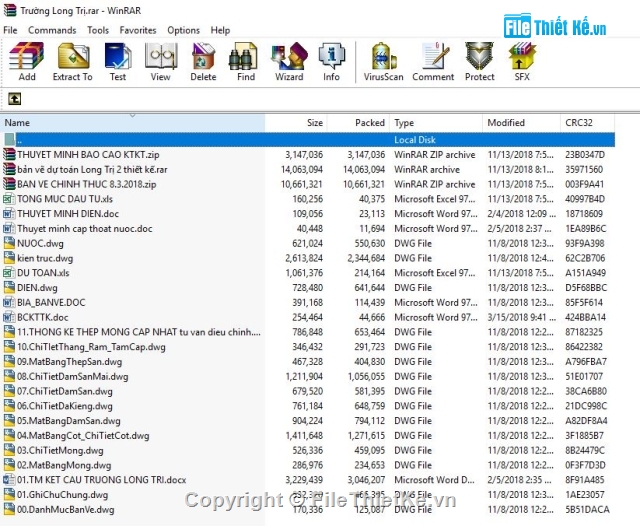Open Extract To from the toolbar
The height and width of the screenshot is (526, 640).
click(73, 62)
